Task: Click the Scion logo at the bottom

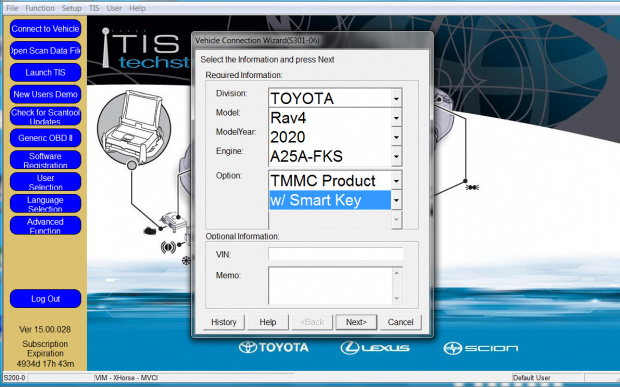Action: coord(480,348)
